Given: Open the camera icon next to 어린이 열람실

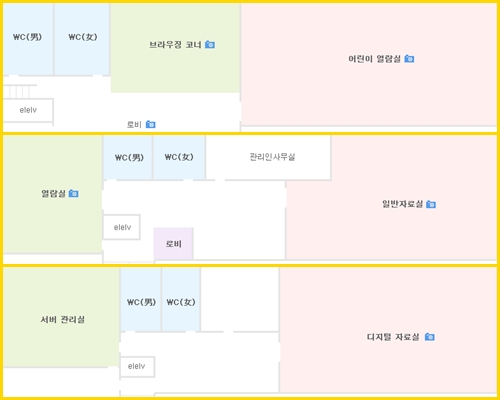Looking at the screenshot, I should tap(409, 59).
